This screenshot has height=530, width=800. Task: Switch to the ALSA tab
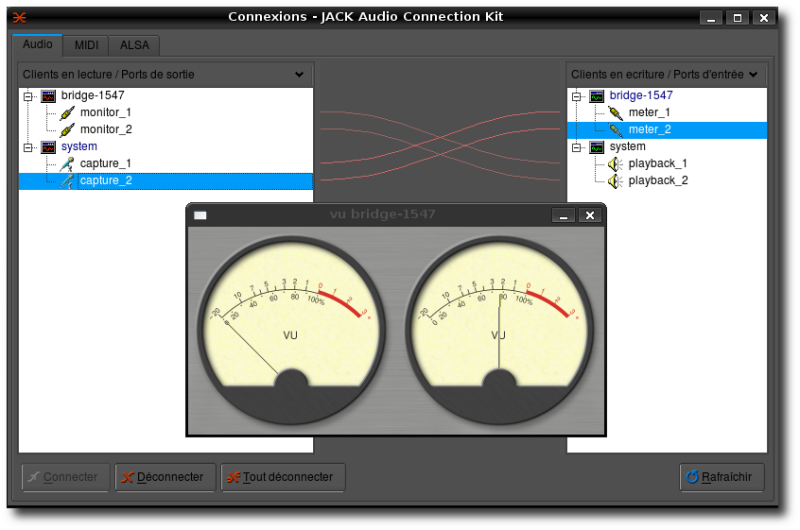(x=134, y=45)
